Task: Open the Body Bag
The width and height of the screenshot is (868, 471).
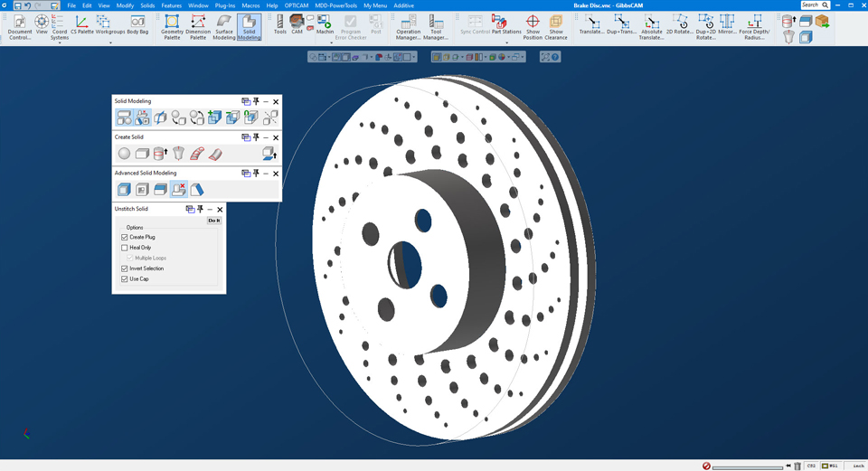Action: pyautogui.click(x=137, y=24)
